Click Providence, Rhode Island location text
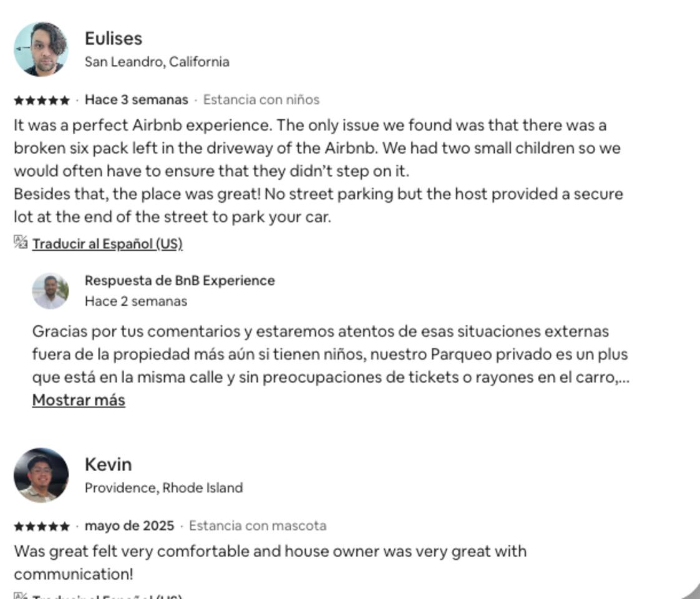Viewport: 700px width, 599px height. (x=163, y=487)
